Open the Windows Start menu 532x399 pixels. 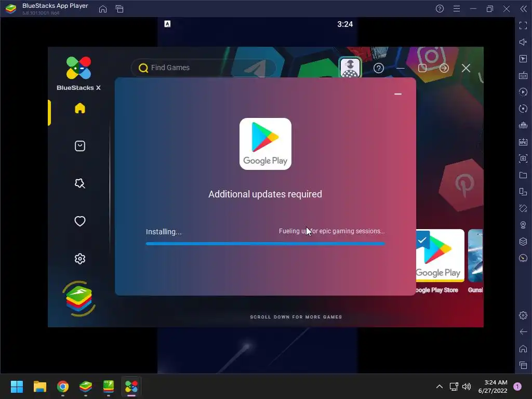click(x=17, y=387)
